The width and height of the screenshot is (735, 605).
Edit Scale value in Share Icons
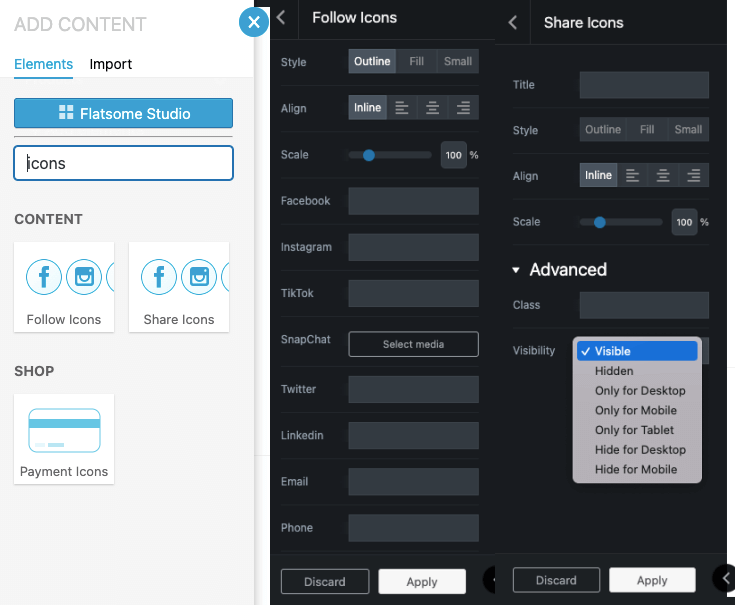(x=684, y=222)
